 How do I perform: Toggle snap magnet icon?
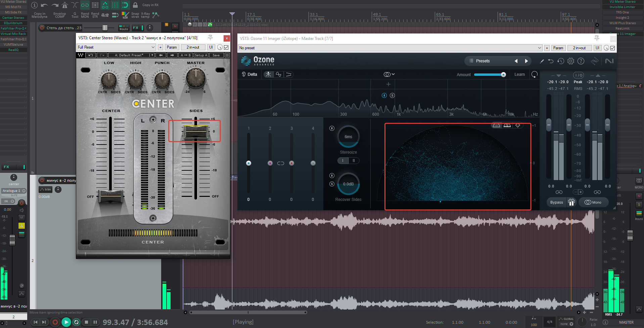pos(125,5)
